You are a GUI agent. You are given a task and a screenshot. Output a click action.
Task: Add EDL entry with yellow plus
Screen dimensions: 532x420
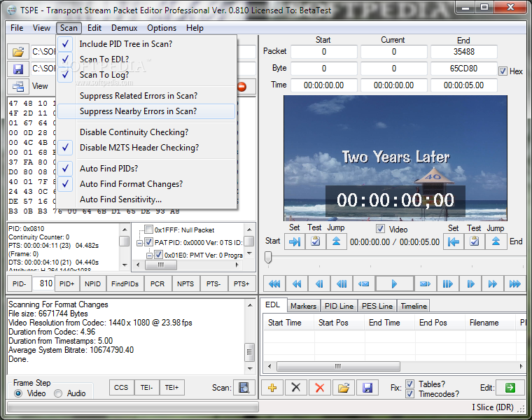[x=272, y=387]
